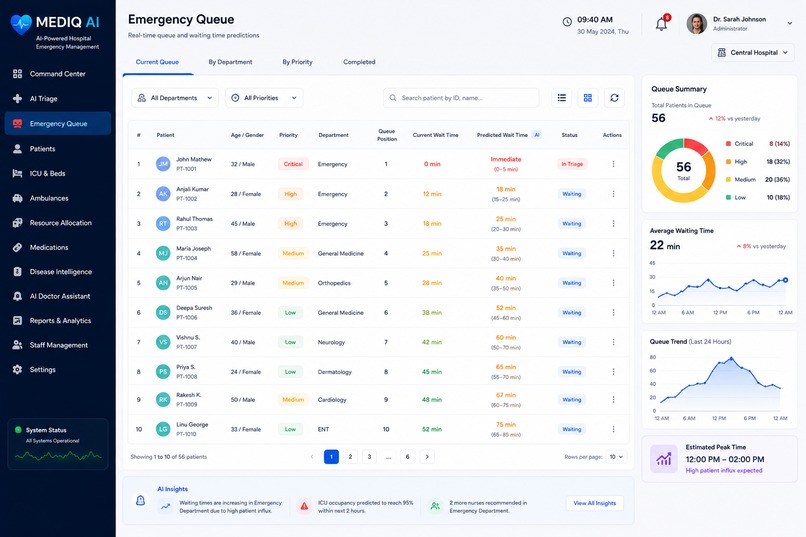Open actions menu for Arjun Nair
The width and height of the screenshot is (806, 537).
(x=613, y=283)
